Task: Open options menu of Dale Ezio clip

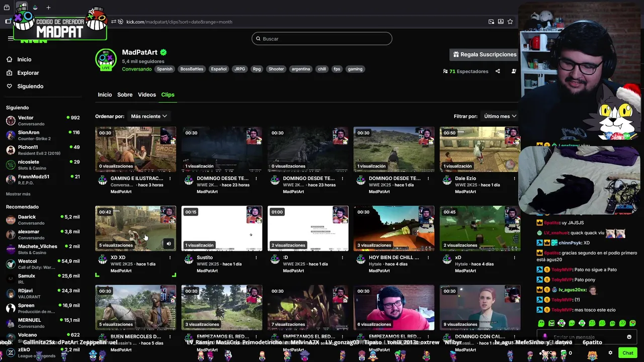Action: tap(514, 178)
